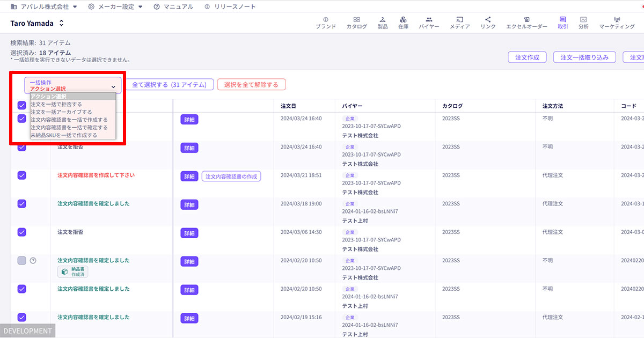Click the help icon beside the unchecked checkbox
644x338 pixels.
click(33, 261)
